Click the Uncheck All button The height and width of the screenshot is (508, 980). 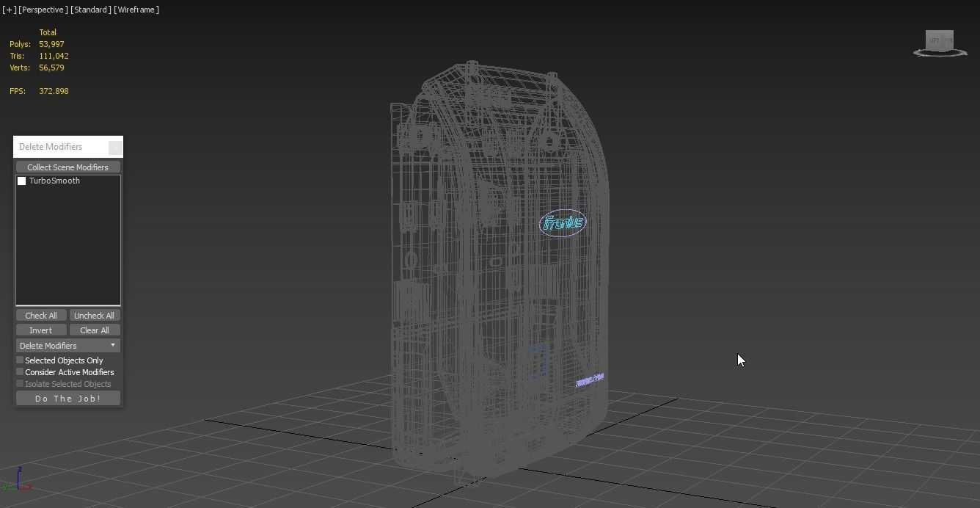(x=95, y=316)
